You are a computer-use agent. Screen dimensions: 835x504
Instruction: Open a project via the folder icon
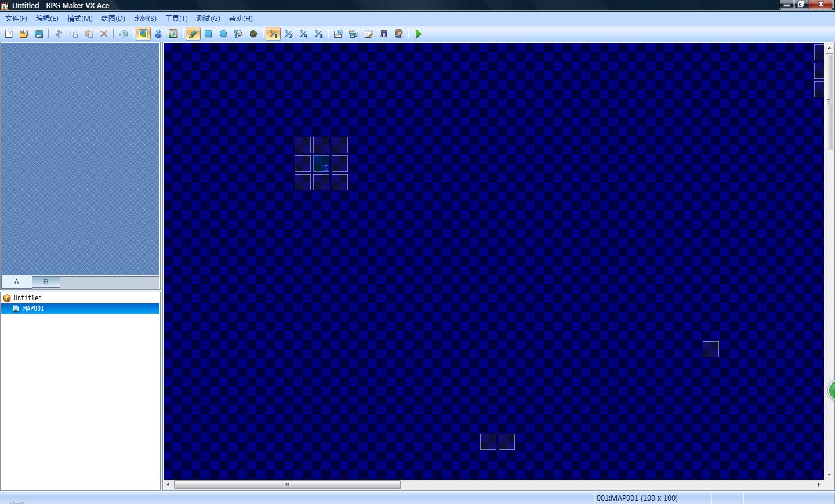coord(24,34)
